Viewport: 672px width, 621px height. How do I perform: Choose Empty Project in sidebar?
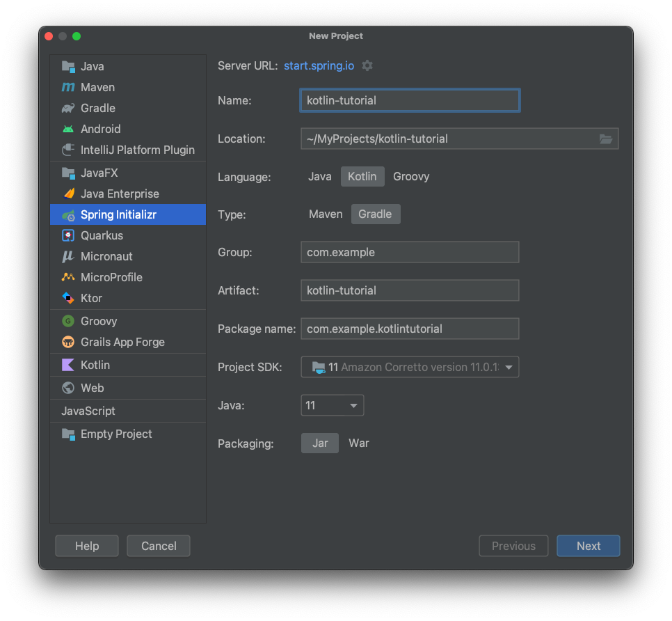pos(116,434)
